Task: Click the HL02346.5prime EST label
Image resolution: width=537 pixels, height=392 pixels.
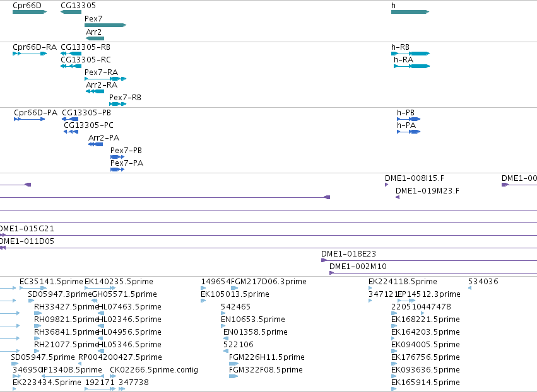Action: (x=130, y=320)
